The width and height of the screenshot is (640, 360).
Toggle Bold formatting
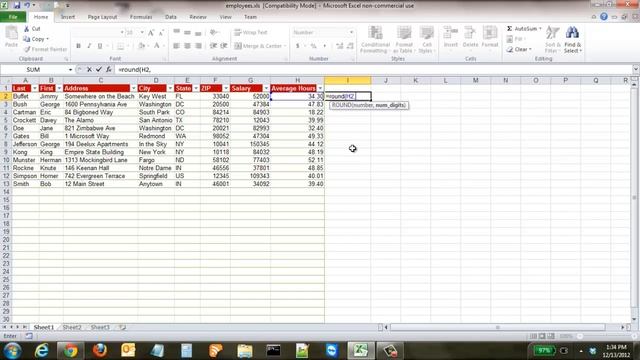point(78,46)
